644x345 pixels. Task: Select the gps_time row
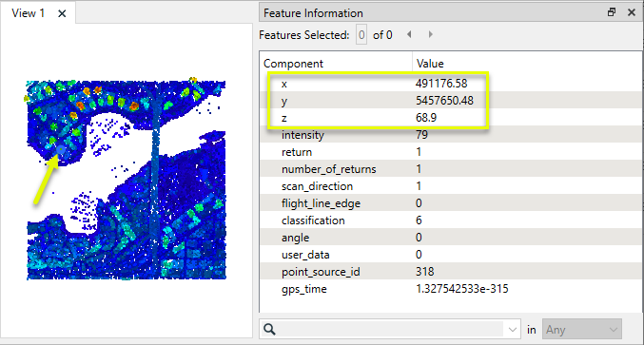451,289
